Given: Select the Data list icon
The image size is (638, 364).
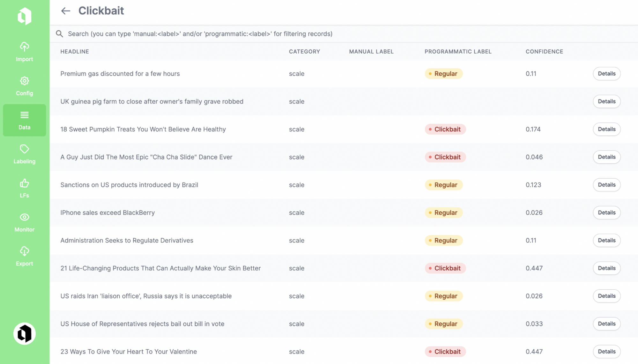Looking at the screenshot, I should [25, 115].
